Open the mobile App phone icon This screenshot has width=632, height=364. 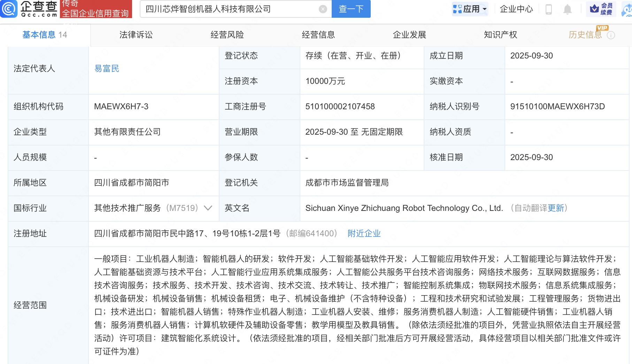[549, 10]
